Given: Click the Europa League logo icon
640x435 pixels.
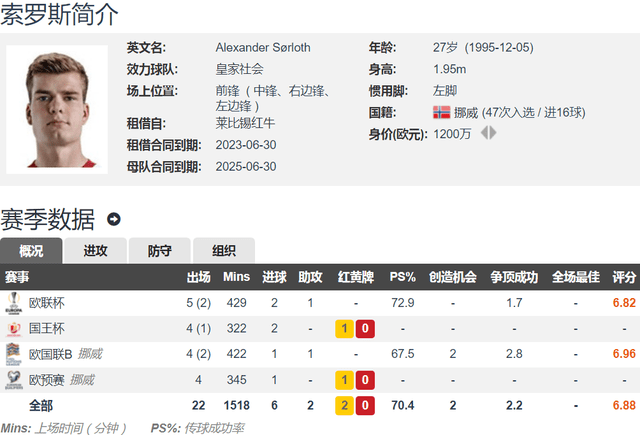Looking at the screenshot, I should (14, 303).
